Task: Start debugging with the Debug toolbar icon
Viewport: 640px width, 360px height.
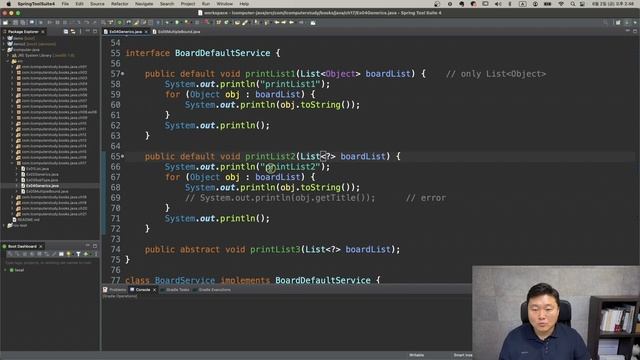Action: [167, 22]
